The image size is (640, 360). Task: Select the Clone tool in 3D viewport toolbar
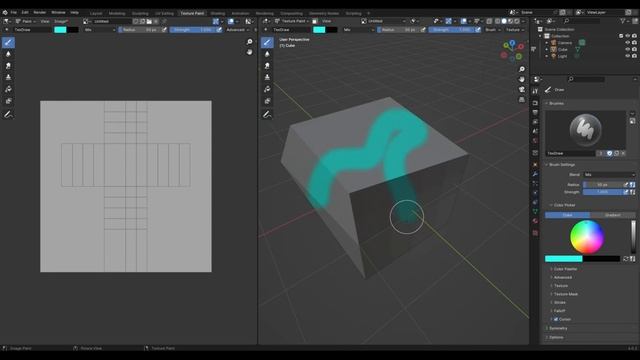267,77
